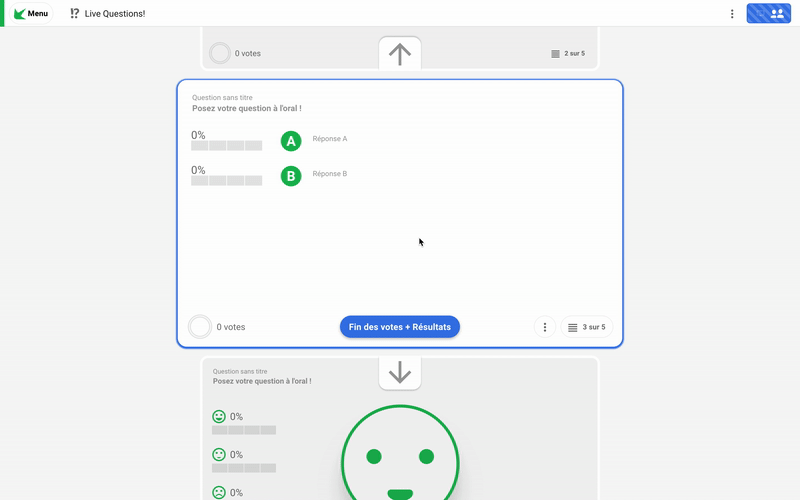
Task: Click the vote counter circle in current card
Action: [199, 327]
